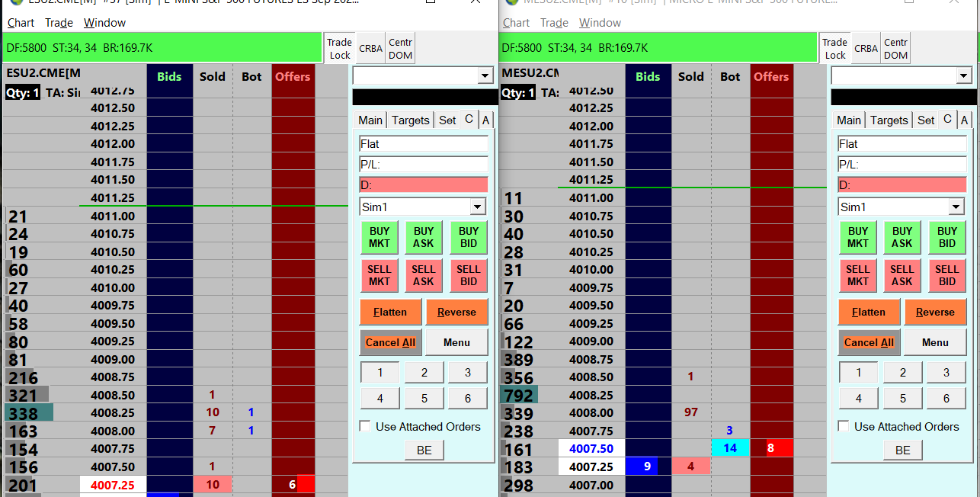Screen dimensions: 980x497
Task: Cancel All orders in MES window
Action: [869, 342]
